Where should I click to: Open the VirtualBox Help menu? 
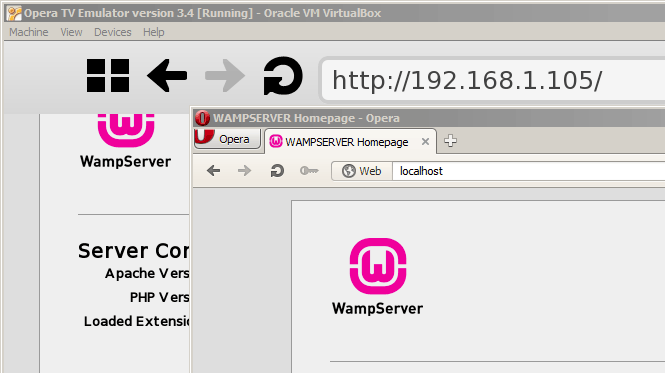(x=154, y=32)
